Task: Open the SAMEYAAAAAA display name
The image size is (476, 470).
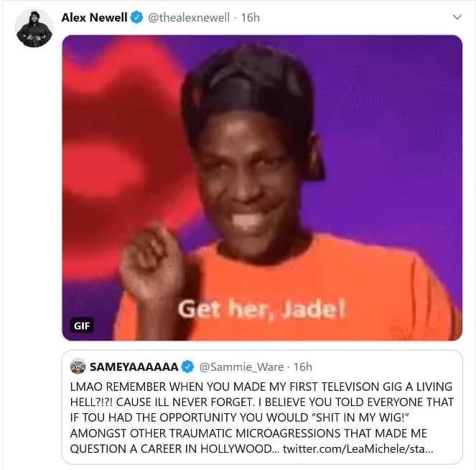Action: tap(134, 367)
